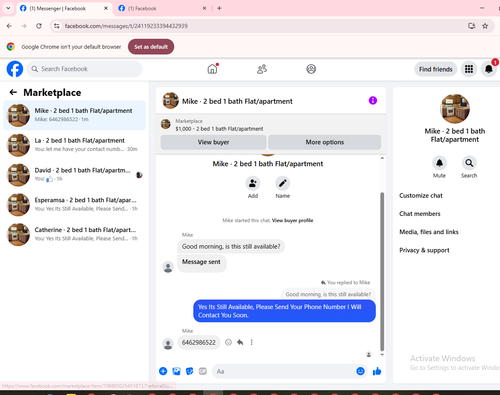Open the Catherine conversation in the list
The image size is (500, 395).
coord(75,234)
